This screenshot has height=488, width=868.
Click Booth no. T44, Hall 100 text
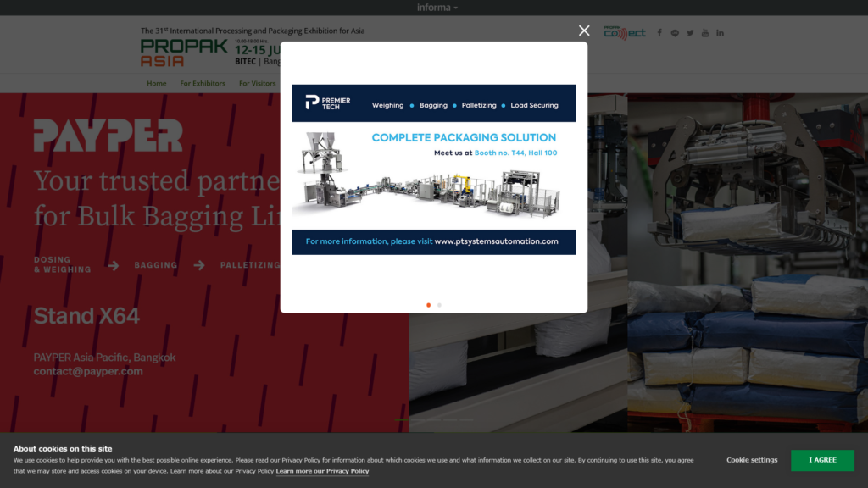pyautogui.click(x=515, y=152)
